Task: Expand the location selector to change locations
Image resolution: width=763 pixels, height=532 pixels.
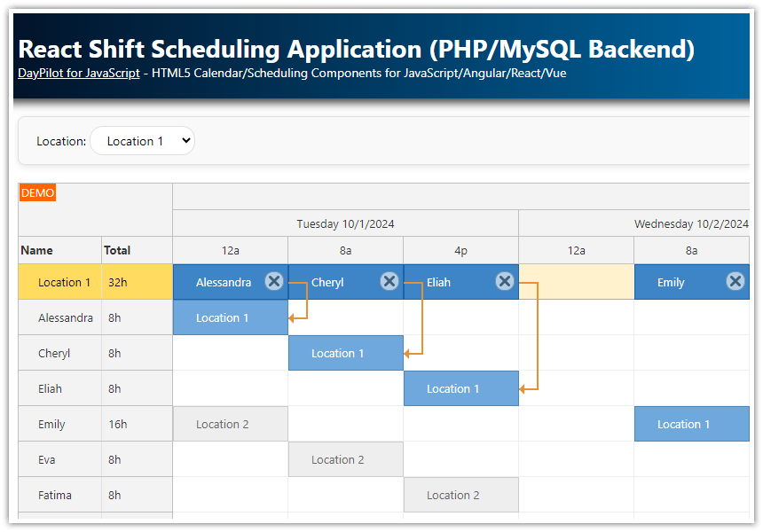Action: tap(142, 140)
